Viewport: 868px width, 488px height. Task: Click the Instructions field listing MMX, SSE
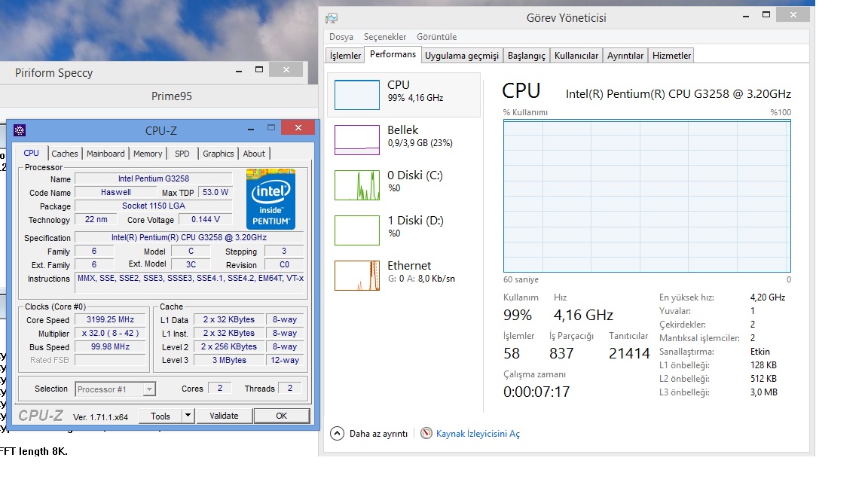coord(190,282)
